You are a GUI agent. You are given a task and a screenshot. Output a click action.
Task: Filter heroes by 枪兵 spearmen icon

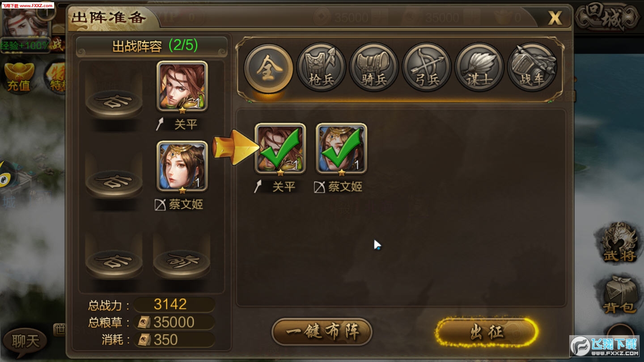click(x=322, y=67)
